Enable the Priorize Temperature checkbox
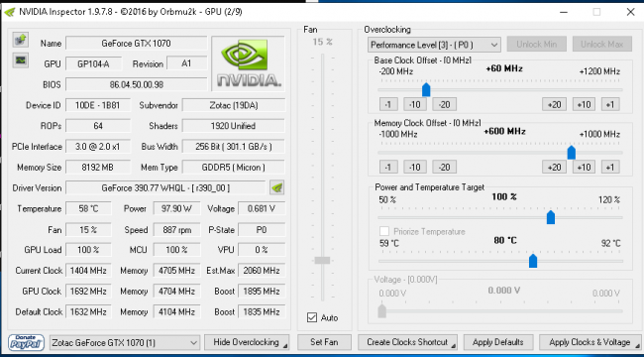Image resolution: width=644 pixels, height=357 pixels. click(x=384, y=231)
